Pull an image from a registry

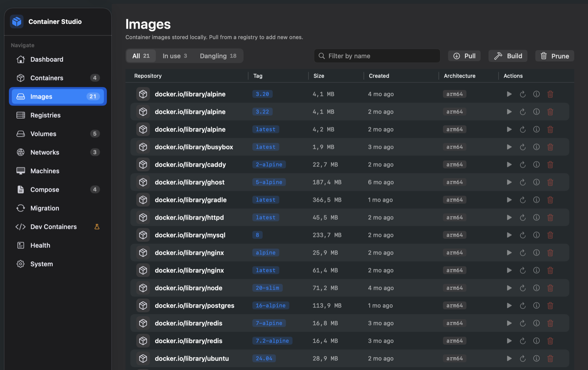click(464, 56)
